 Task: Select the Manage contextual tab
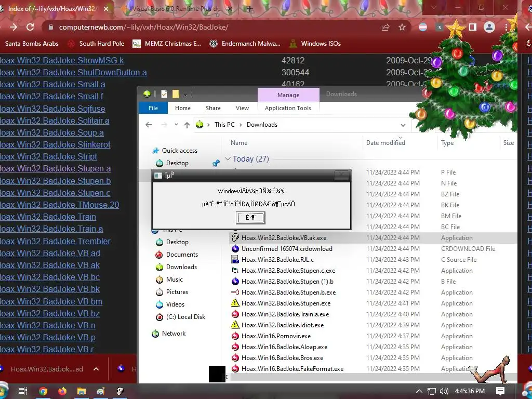288,95
